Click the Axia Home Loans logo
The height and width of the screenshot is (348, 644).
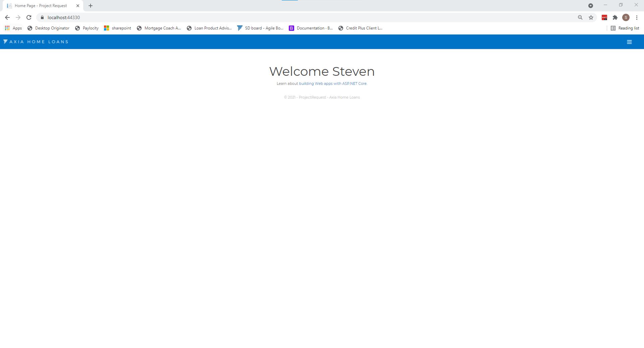(36, 42)
